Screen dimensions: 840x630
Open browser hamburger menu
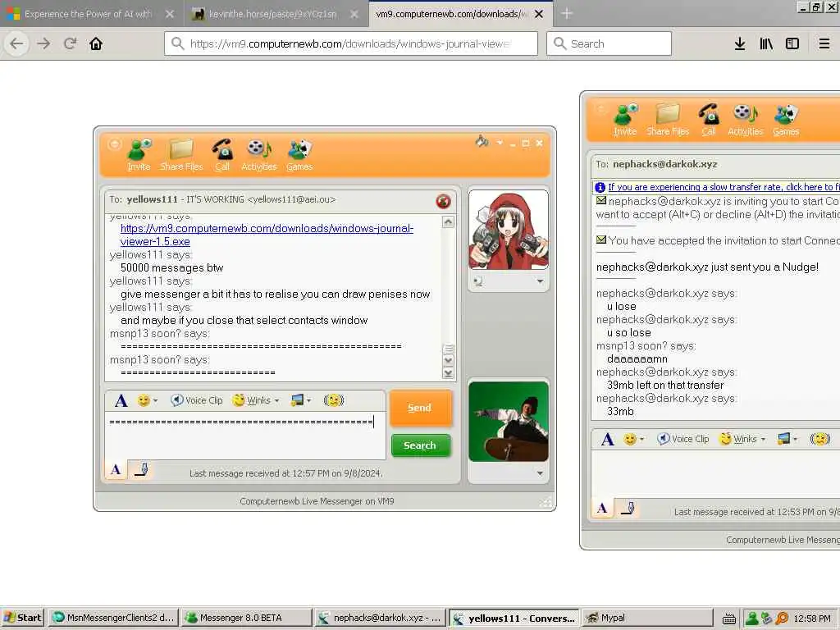[824, 43]
